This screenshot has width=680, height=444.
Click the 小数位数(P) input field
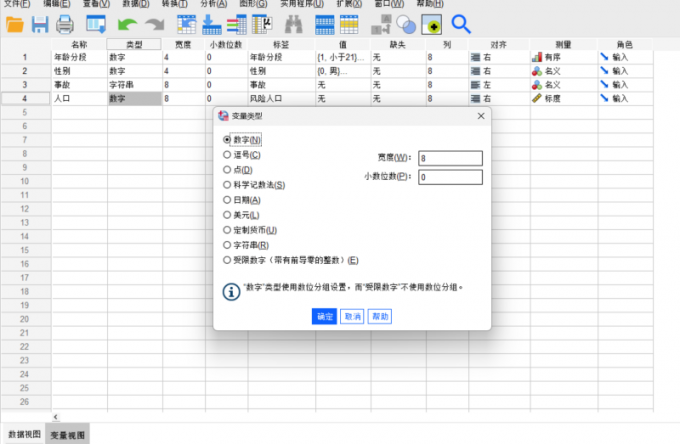click(450, 177)
